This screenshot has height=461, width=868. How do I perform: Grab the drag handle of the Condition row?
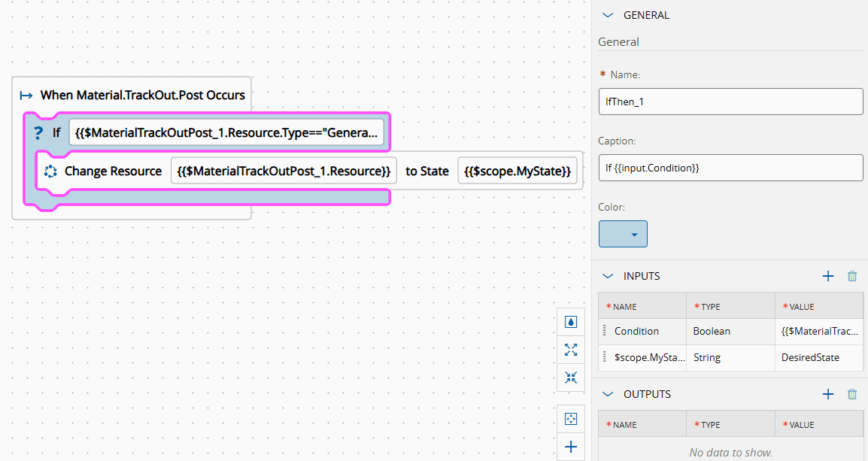tap(605, 331)
